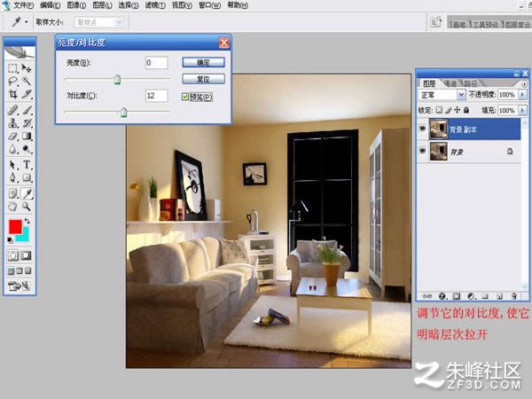Select the Magic Wand tool

tap(27, 81)
